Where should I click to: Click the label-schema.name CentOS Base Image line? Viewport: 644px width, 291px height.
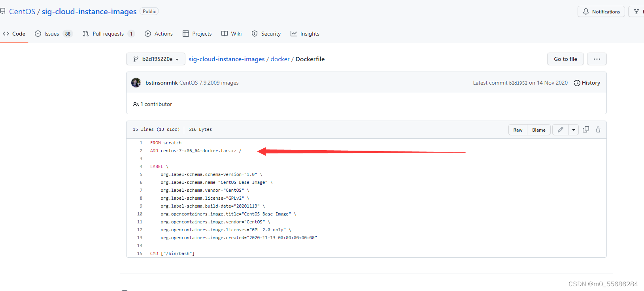(x=217, y=182)
